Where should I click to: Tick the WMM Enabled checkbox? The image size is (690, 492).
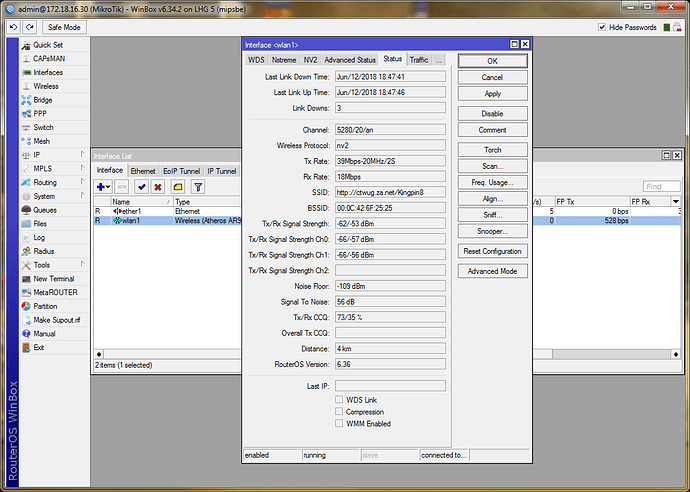(x=340, y=423)
